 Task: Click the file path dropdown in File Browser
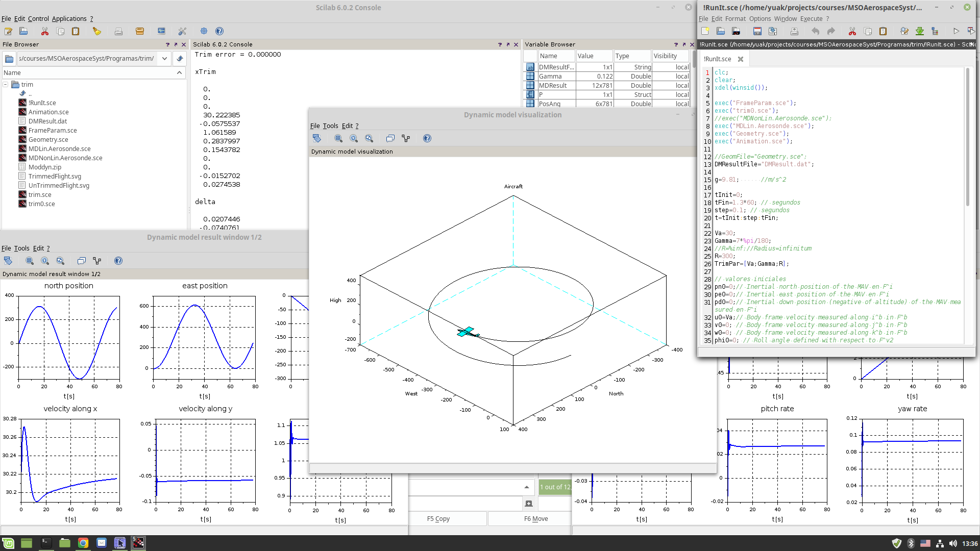[x=165, y=59]
